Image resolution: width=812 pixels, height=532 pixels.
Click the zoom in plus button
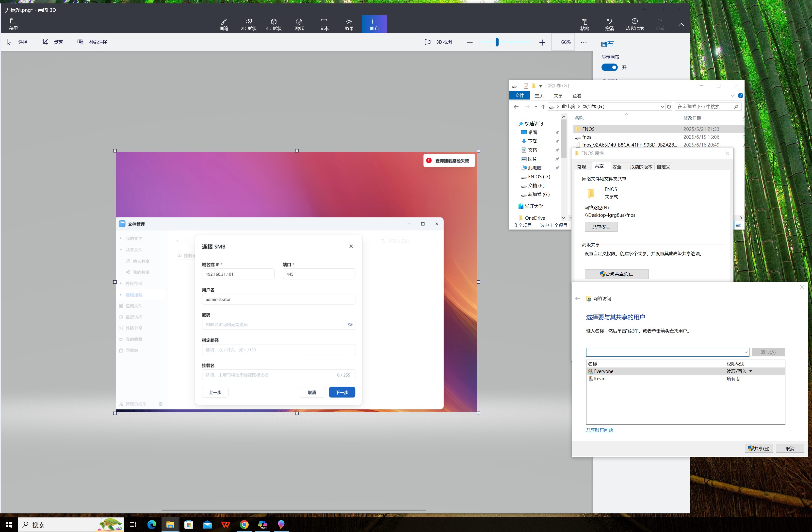pos(542,42)
